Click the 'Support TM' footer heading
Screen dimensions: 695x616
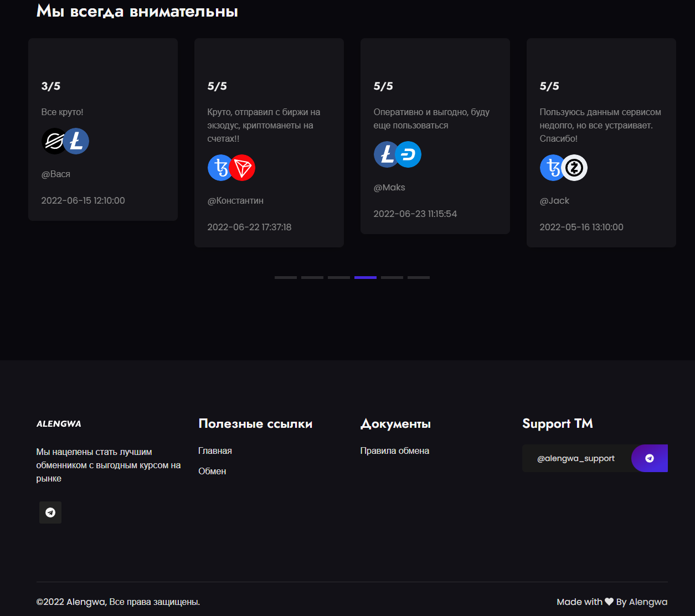point(558,423)
